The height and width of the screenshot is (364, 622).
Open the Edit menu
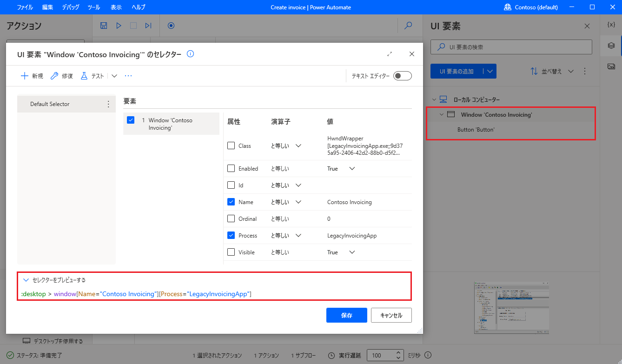(x=47, y=7)
